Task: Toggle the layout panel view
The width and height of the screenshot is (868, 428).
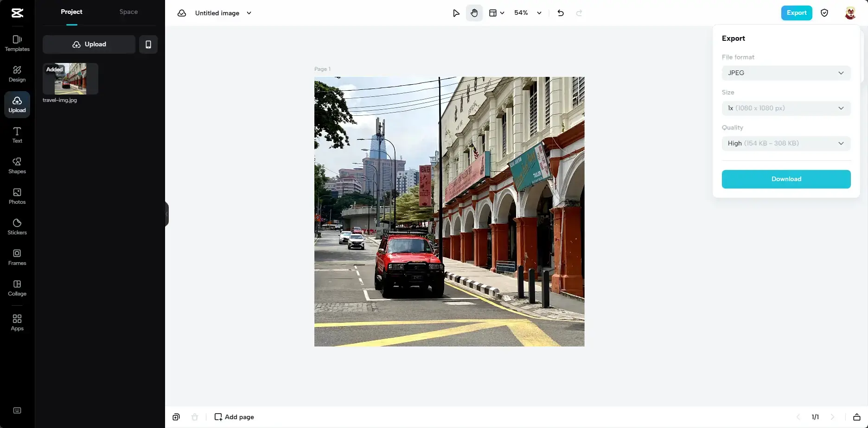Action: coord(496,13)
